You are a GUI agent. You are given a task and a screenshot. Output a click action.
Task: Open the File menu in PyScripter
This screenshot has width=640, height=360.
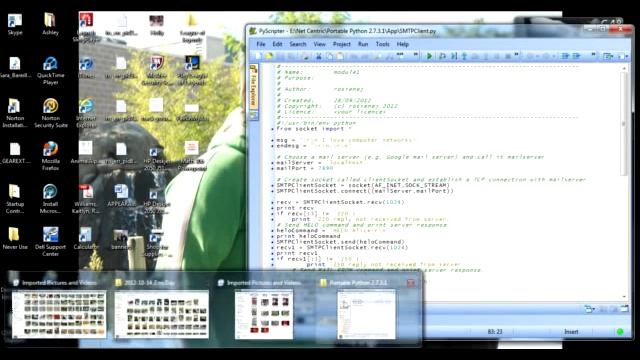pyautogui.click(x=261, y=44)
